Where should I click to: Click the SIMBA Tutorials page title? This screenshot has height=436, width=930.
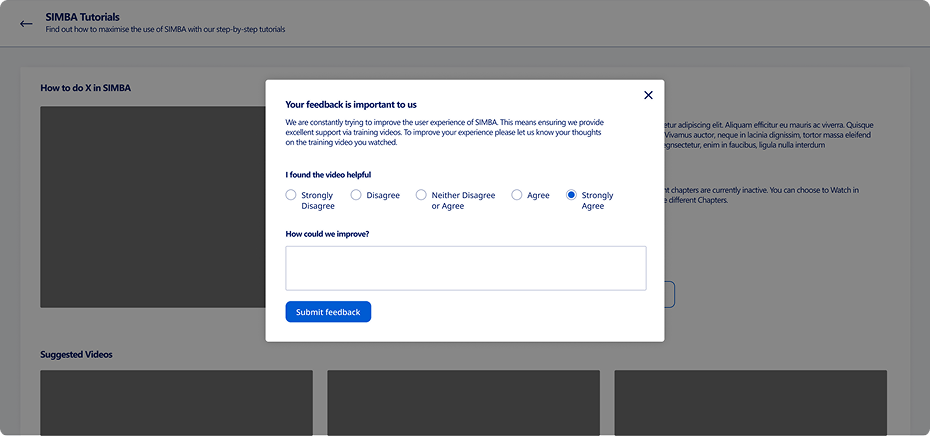point(82,17)
